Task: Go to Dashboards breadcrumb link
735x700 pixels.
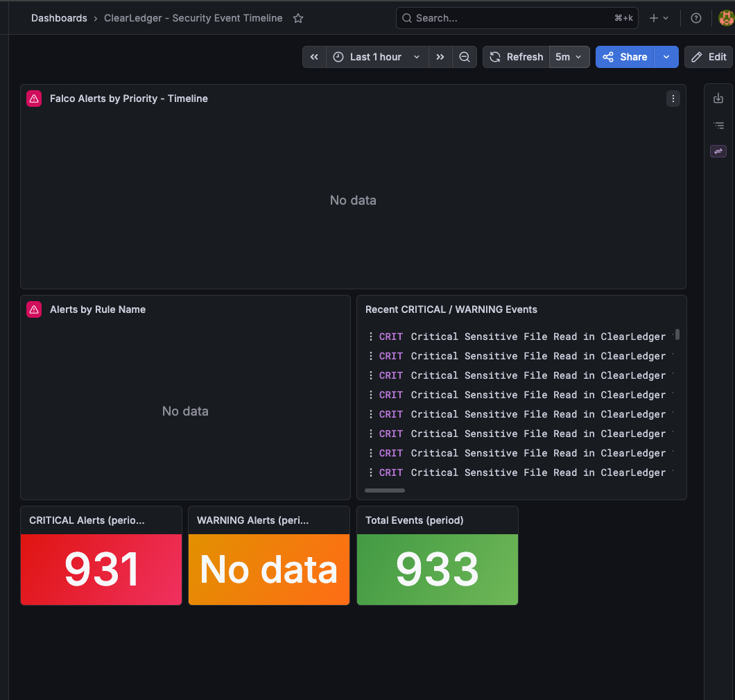Action: pyautogui.click(x=59, y=18)
